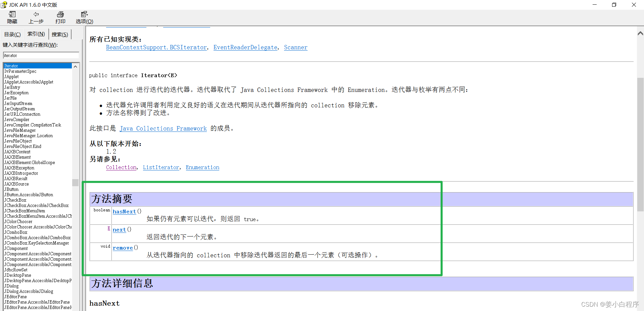This screenshot has height=311, width=644.
Task: Open the Scanner class link
Action: point(295,47)
